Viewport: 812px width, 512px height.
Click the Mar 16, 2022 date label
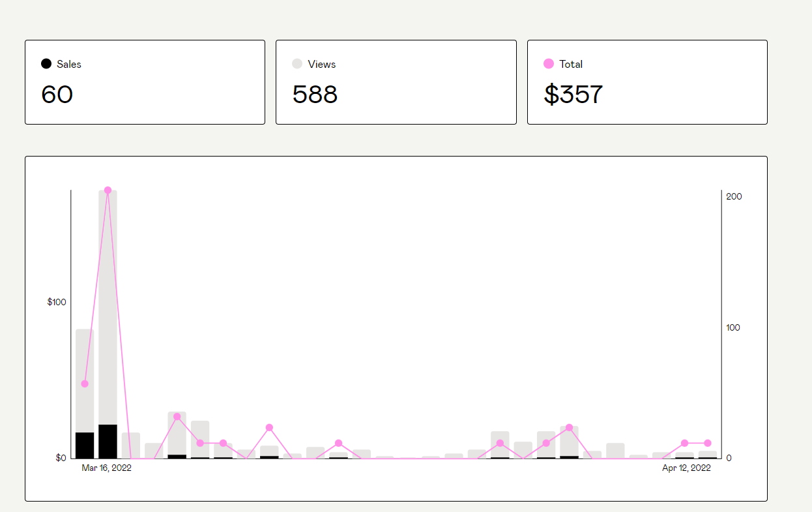click(106, 468)
